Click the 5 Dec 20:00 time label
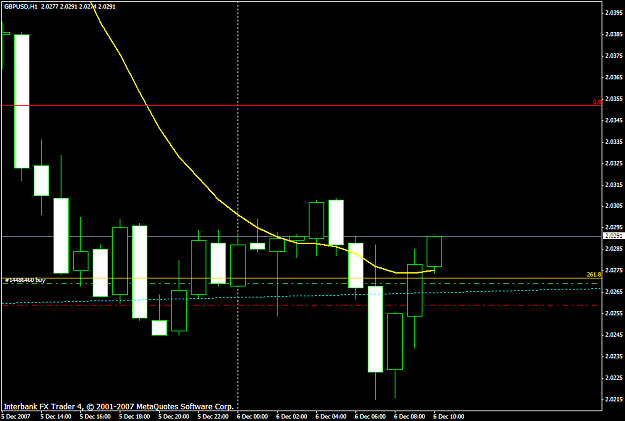Image resolution: width=625 pixels, height=421 pixels. click(174, 417)
